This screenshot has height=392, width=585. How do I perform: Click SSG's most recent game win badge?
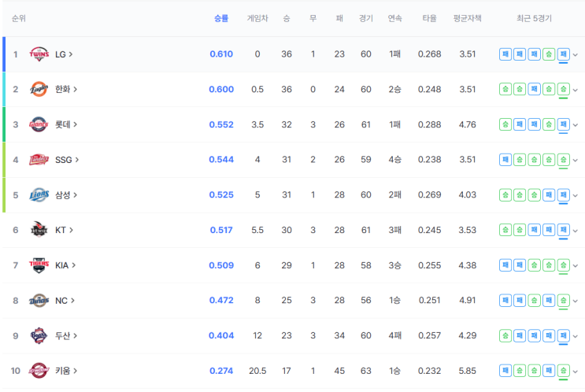564,160
